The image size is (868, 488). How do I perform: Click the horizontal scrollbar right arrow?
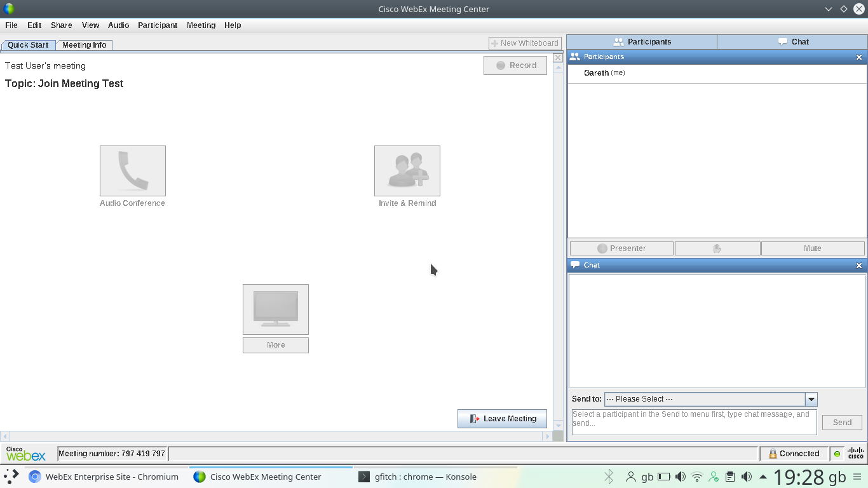pos(548,437)
